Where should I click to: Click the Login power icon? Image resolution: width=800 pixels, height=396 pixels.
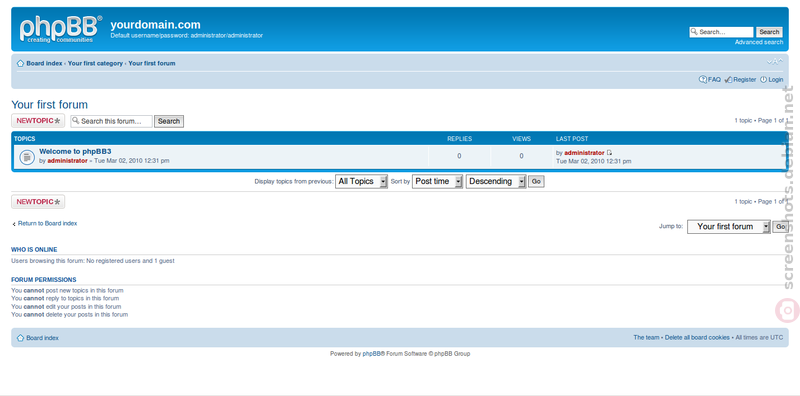(x=763, y=80)
